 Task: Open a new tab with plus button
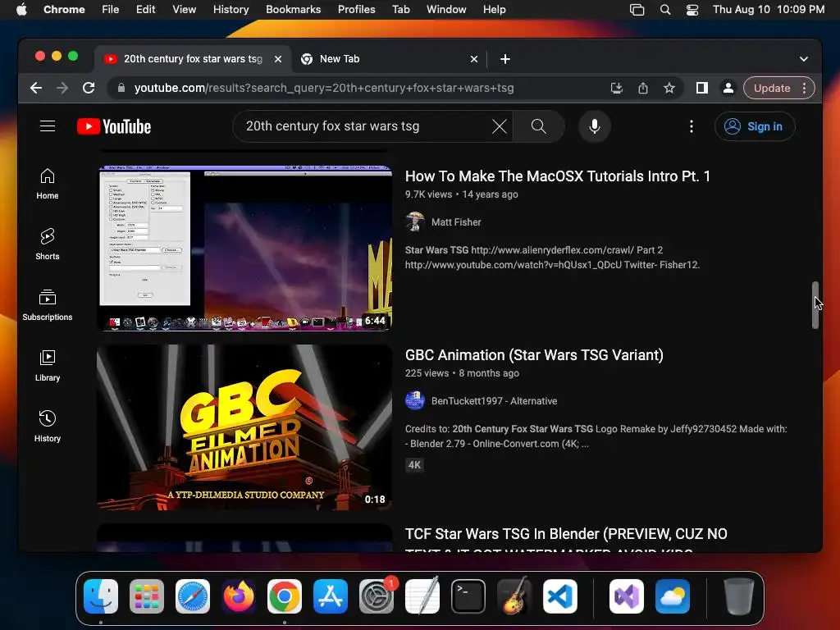tap(505, 59)
